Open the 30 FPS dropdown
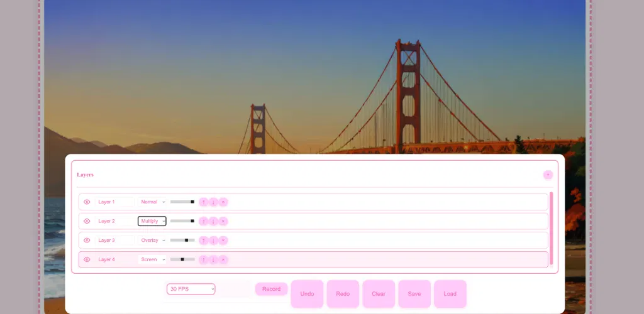This screenshot has width=644, height=314. point(191,289)
